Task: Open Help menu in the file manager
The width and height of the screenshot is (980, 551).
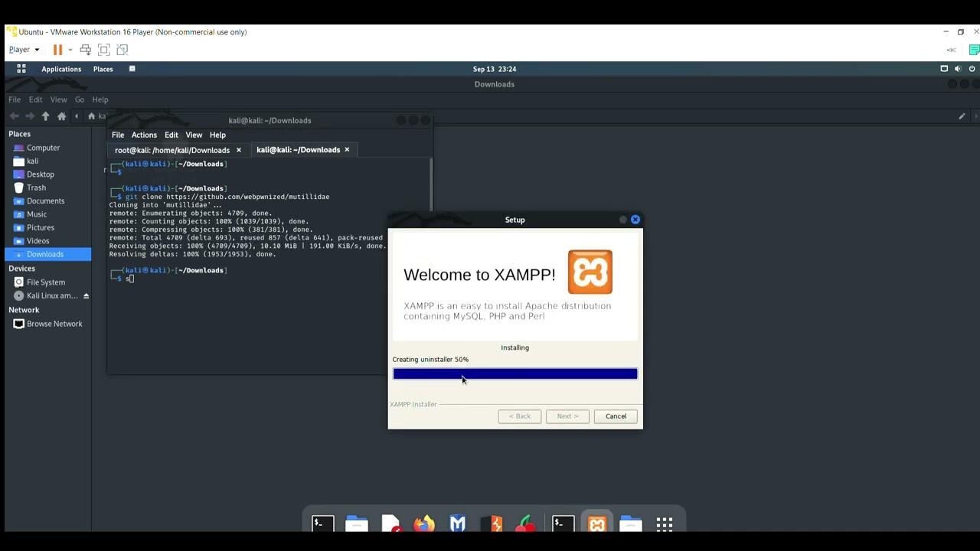Action: (x=100, y=99)
